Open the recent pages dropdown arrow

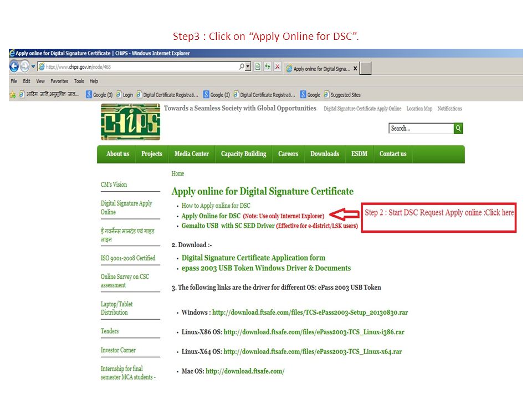pos(33,66)
